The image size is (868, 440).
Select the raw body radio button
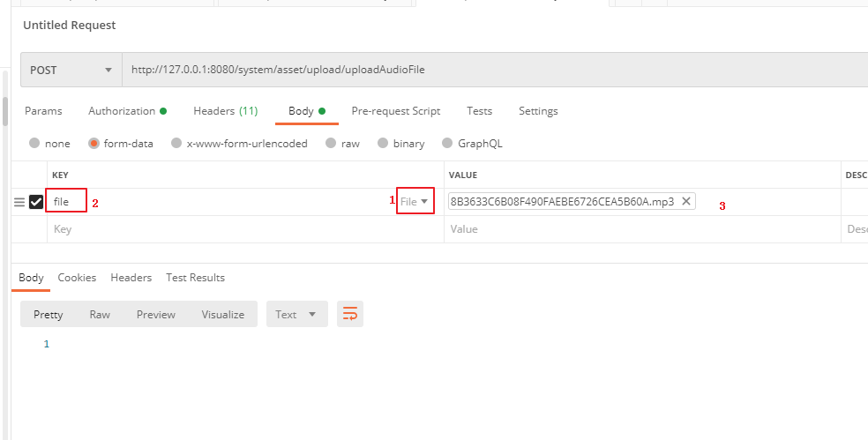point(331,143)
